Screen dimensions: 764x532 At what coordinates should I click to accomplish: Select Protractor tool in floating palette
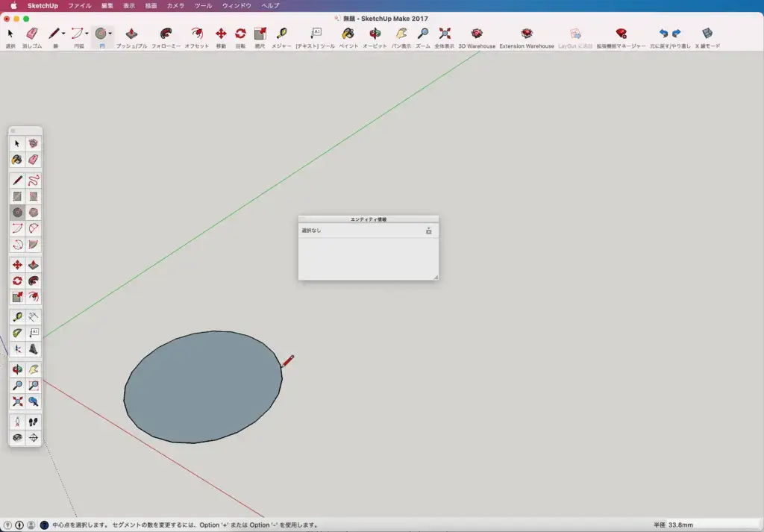(x=17, y=333)
